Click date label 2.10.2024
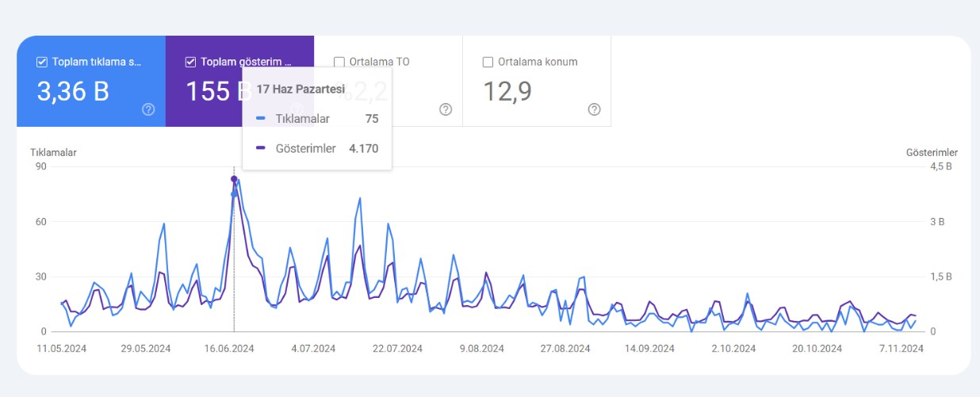The image size is (980, 397). (x=733, y=348)
